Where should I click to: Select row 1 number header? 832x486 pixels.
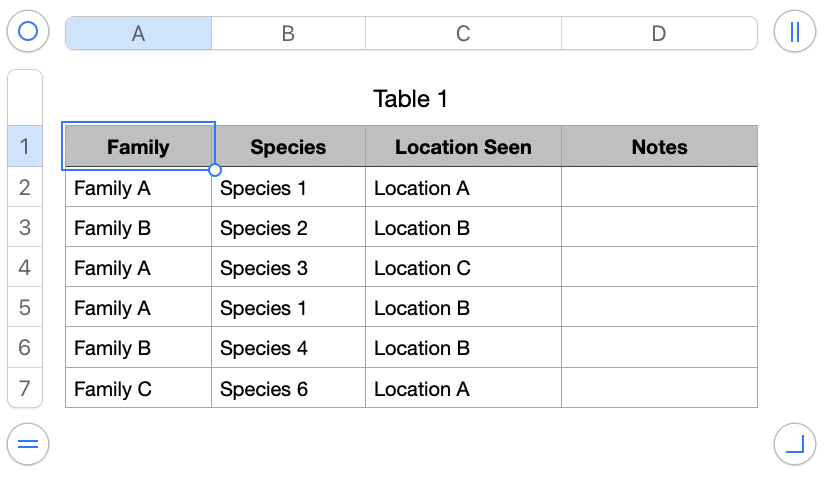tap(25, 148)
